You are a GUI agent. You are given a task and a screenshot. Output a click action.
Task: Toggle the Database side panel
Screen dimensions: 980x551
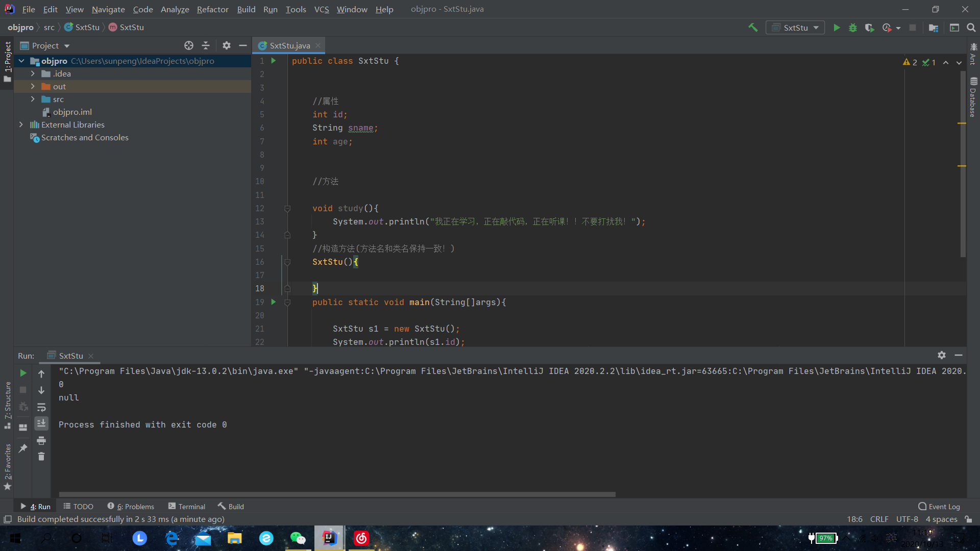point(973,97)
